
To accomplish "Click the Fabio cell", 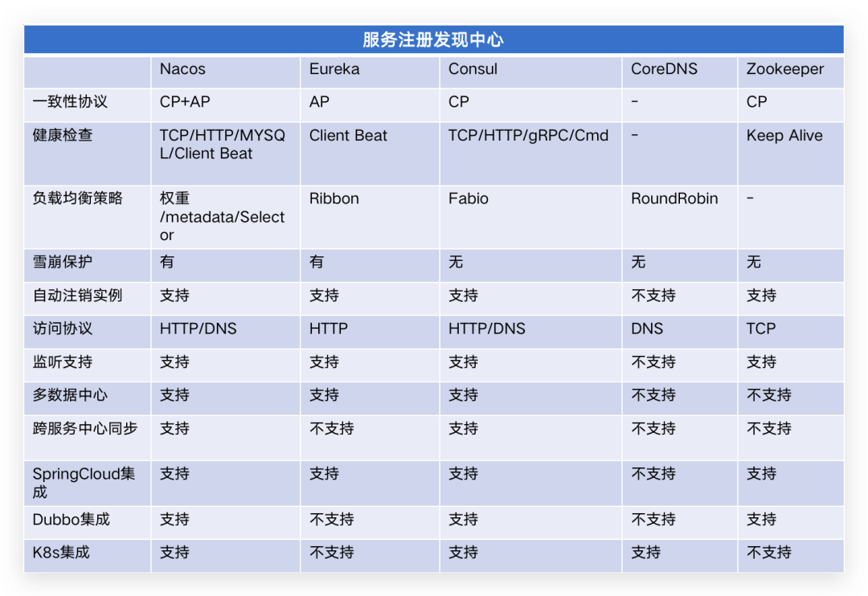I will [x=469, y=198].
